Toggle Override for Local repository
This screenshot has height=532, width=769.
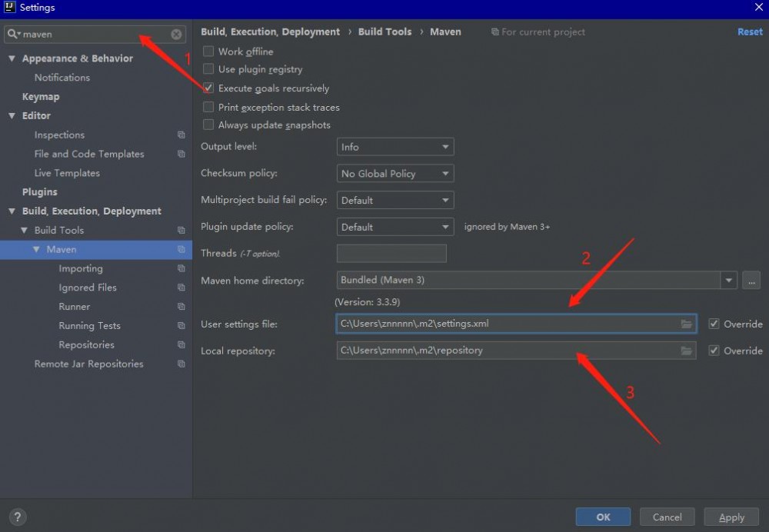tap(714, 351)
